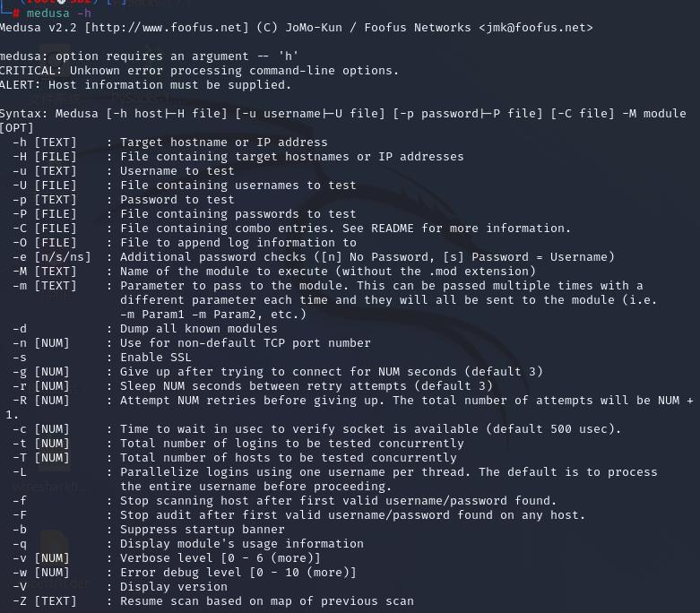Click the 'Verbose level [0 - 6 (more)]' text

coord(220,557)
